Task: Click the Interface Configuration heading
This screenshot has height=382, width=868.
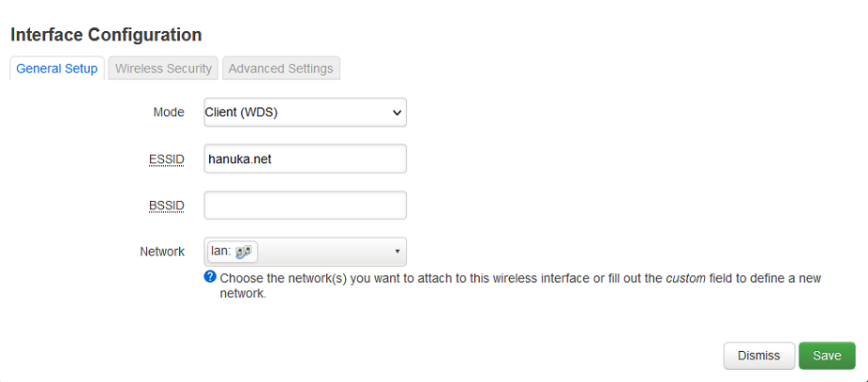Action: pyautogui.click(x=106, y=35)
